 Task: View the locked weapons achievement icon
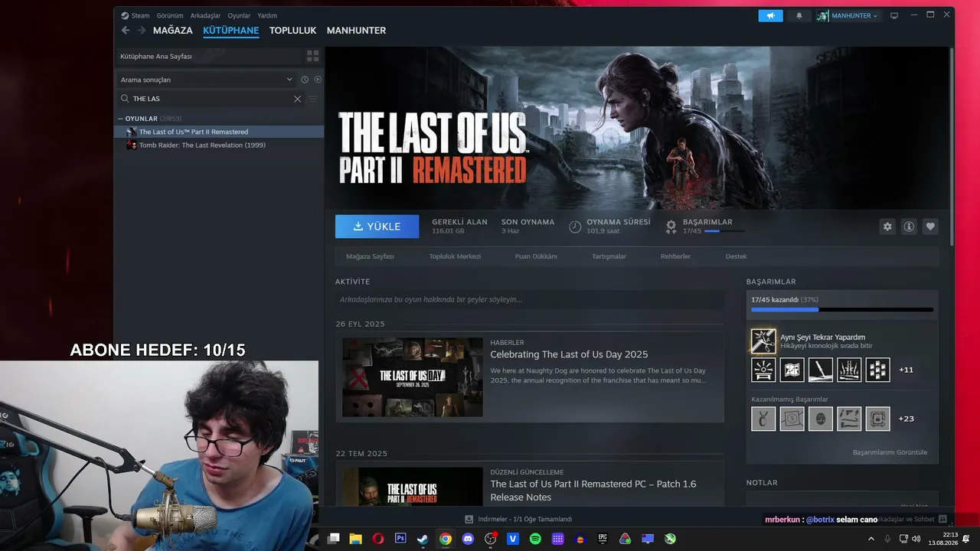849,419
